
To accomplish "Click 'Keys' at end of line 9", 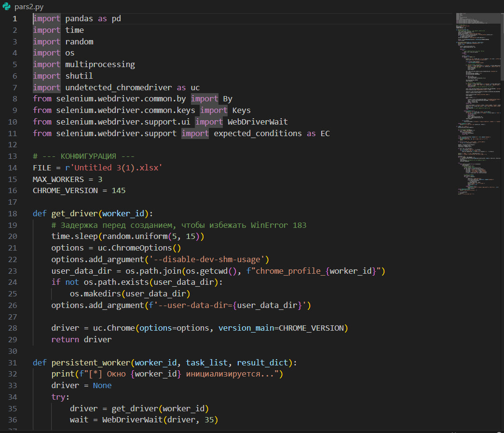I will pyautogui.click(x=242, y=111).
